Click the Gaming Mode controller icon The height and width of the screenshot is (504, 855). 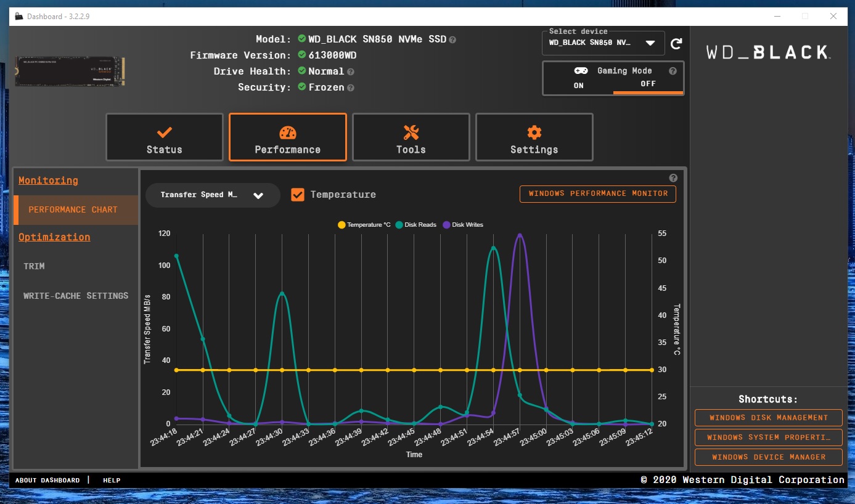point(581,71)
